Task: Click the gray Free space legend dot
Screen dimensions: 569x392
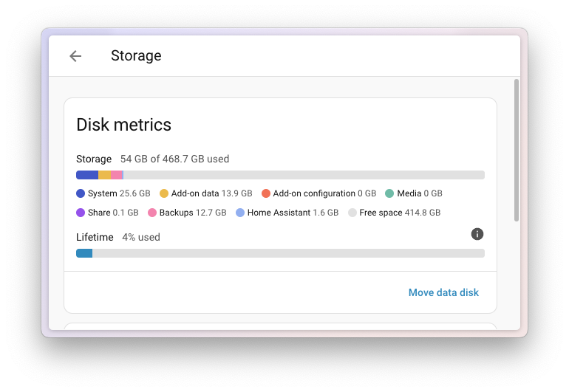Action: tap(352, 213)
